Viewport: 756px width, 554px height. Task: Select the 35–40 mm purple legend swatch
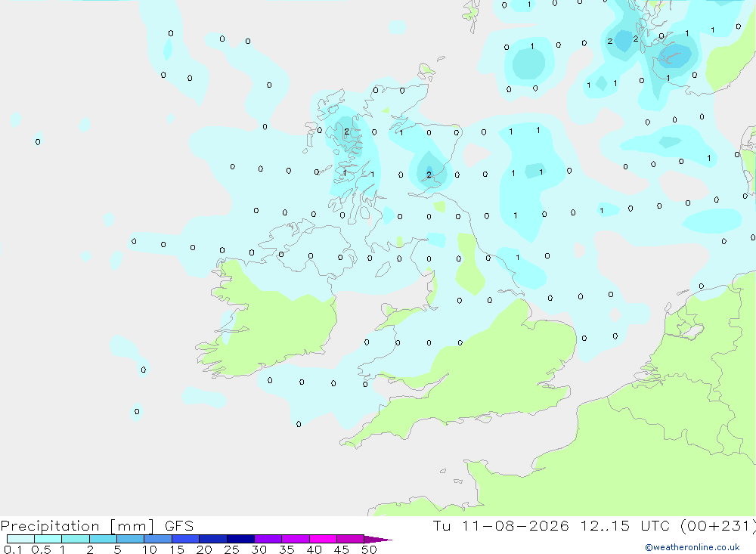[296, 539]
